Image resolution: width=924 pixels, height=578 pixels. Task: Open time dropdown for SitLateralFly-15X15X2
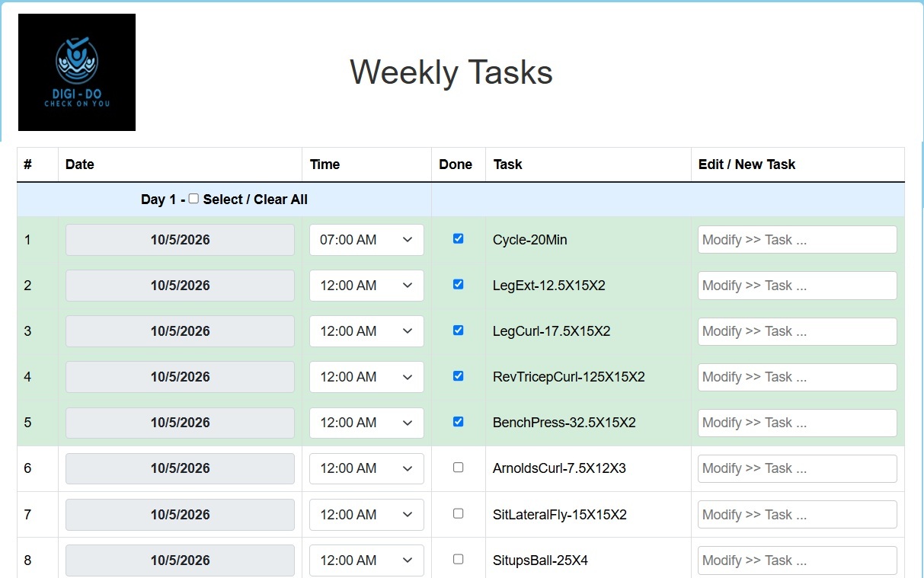click(366, 515)
